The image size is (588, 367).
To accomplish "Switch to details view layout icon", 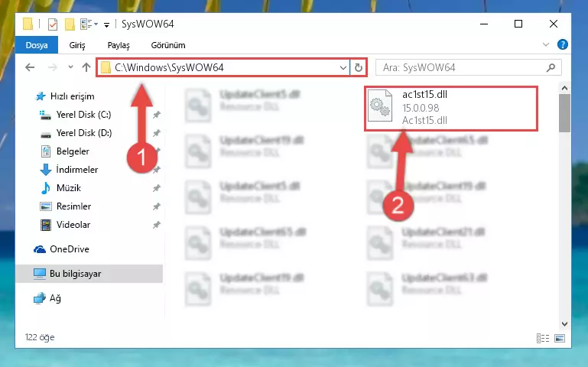I will (x=543, y=338).
